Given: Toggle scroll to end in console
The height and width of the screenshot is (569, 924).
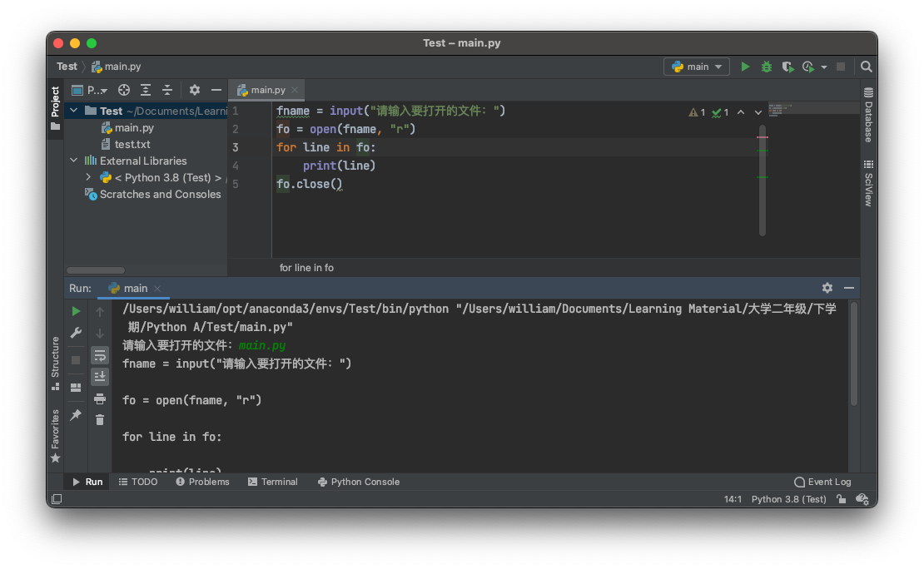Looking at the screenshot, I should click(x=100, y=377).
